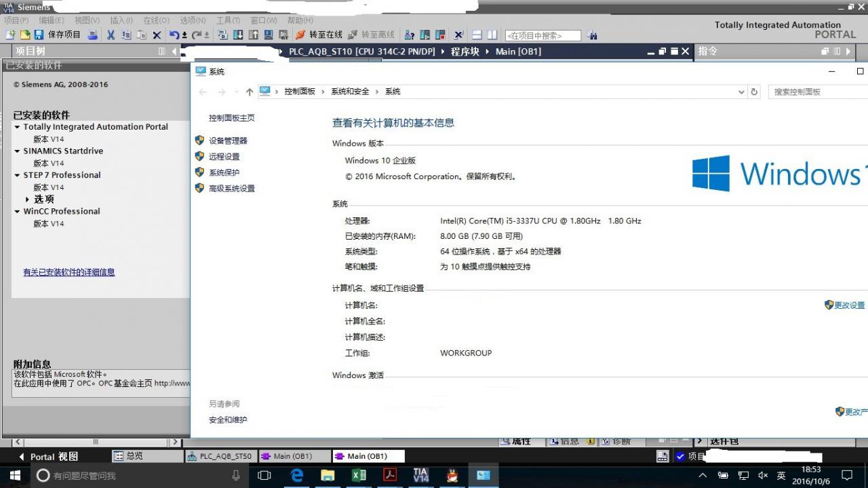Click the Task View taskbar icon
Image resolution: width=868 pixels, height=488 pixels.
264,475
